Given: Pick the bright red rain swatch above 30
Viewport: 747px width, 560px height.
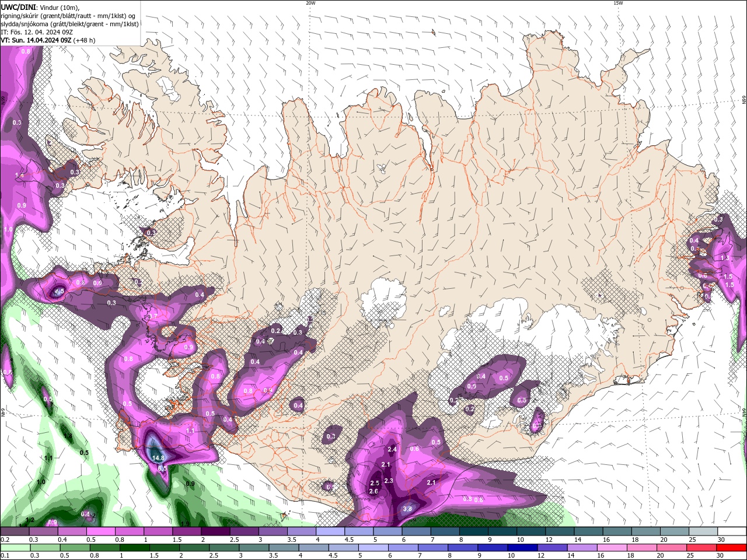Looking at the screenshot, I should click(x=732, y=548).
